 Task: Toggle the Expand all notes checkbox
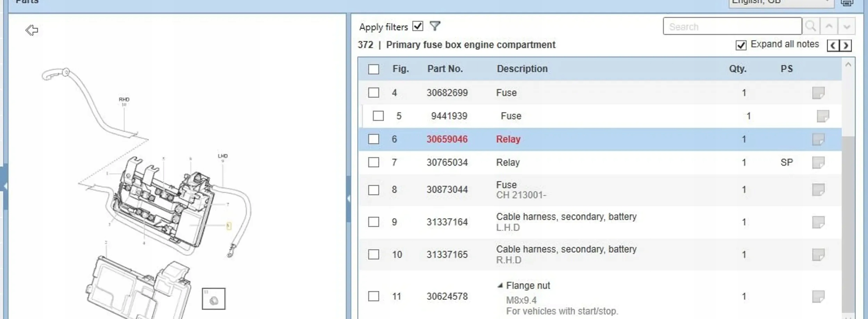point(741,45)
